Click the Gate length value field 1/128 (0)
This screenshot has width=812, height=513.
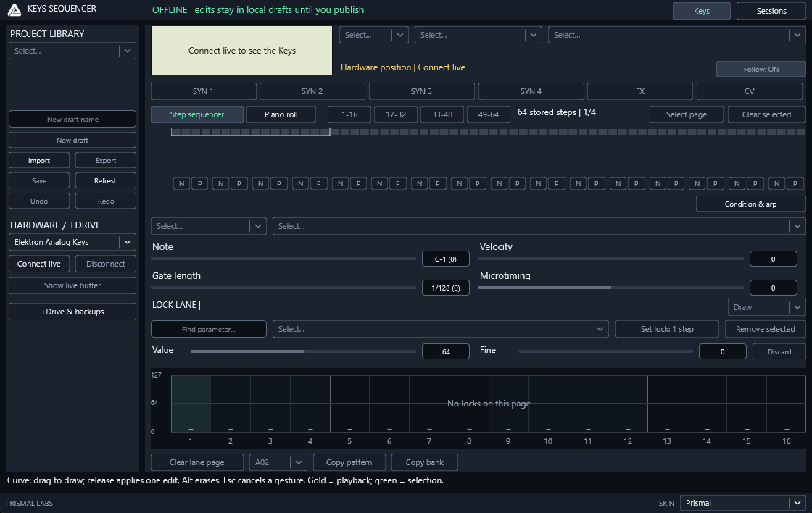[x=445, y=288]
